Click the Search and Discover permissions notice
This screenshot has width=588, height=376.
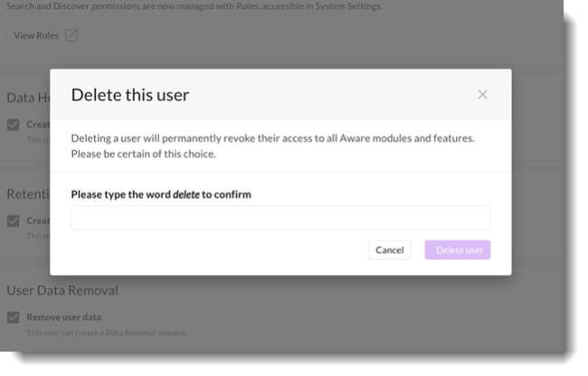[x=194, y=6]
